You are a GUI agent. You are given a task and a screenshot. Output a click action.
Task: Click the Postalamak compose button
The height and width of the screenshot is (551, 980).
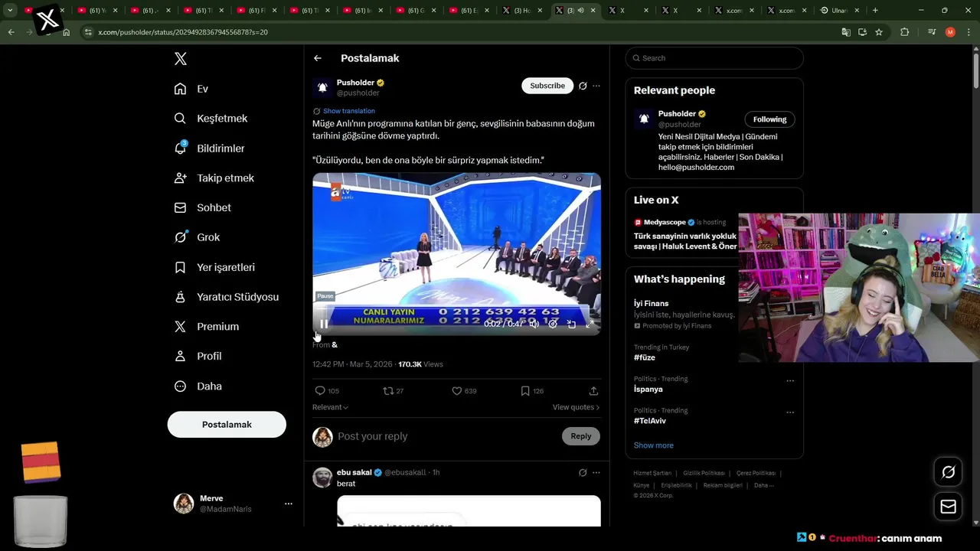pyautogui.click(x=227, y=425)
